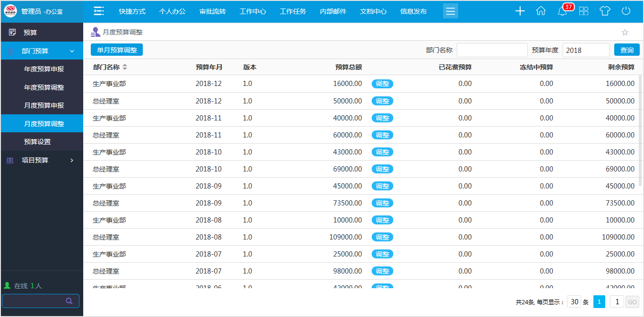Toggle 部门名称 column sort arrows
The width and height of the screenshot is (644, 317).
pos(124,67)
